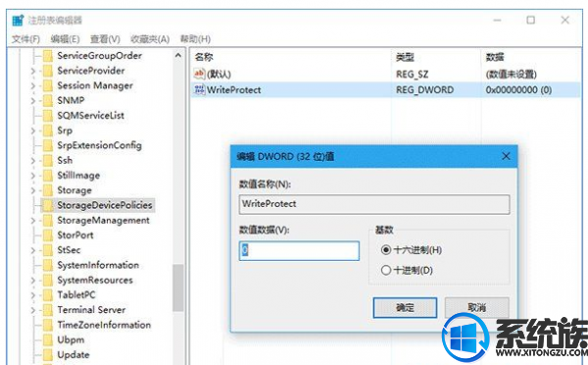Expand the Session Manager tree node
Viewport: 588px width, 365px height.
pos(33,86)
